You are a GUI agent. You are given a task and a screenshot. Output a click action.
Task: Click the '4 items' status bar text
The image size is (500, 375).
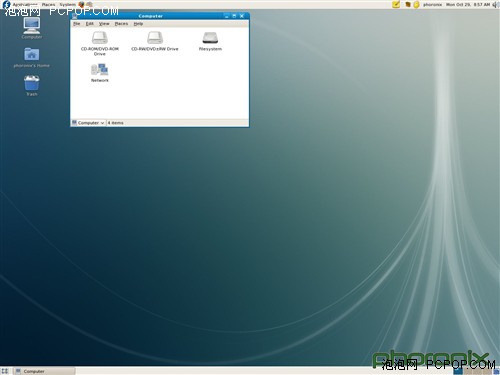(115, 123)
